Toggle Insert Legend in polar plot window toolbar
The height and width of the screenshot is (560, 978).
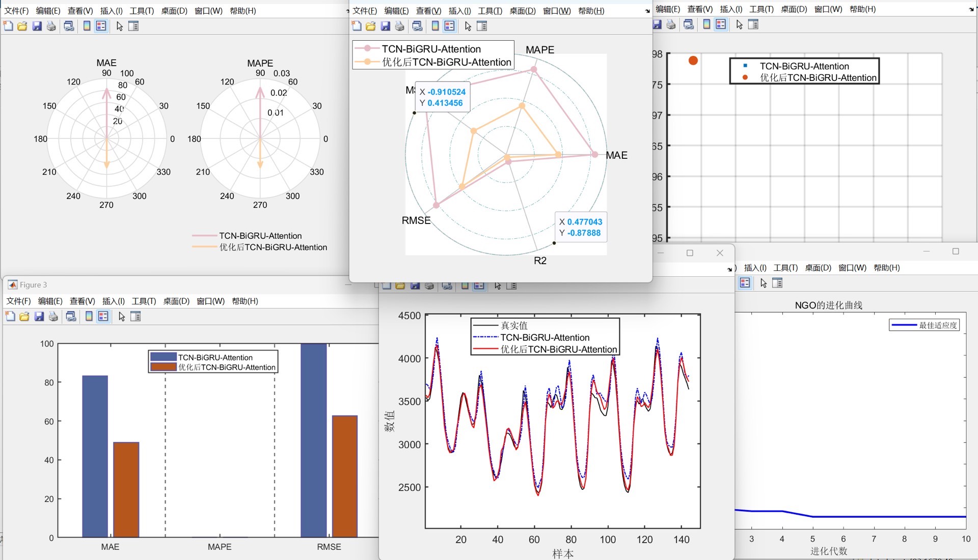[x=101, y=26]
